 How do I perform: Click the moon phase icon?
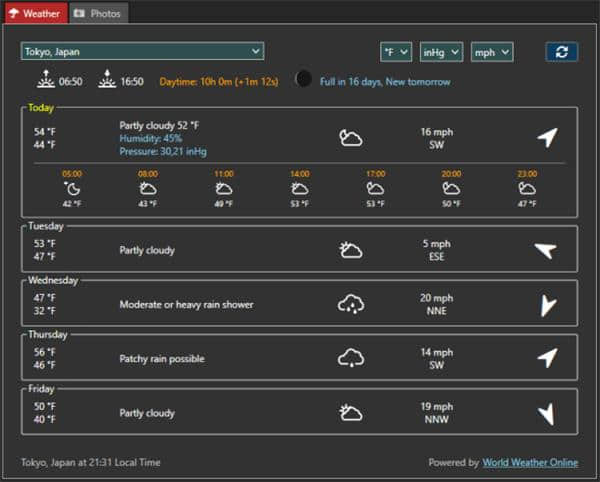coord(304,79)
